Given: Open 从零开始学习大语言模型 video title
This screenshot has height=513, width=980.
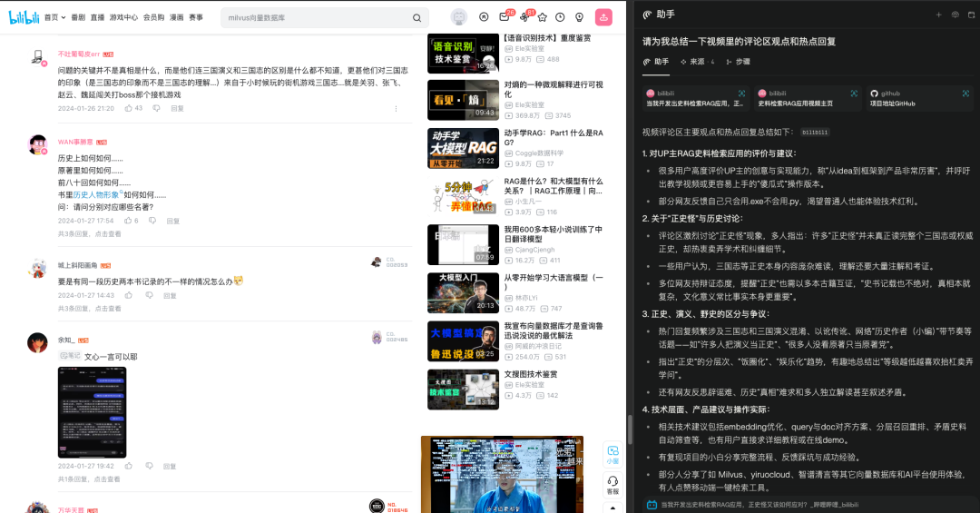Looking at the screenshot, I should pyautogui.click(x=554, y=282).
